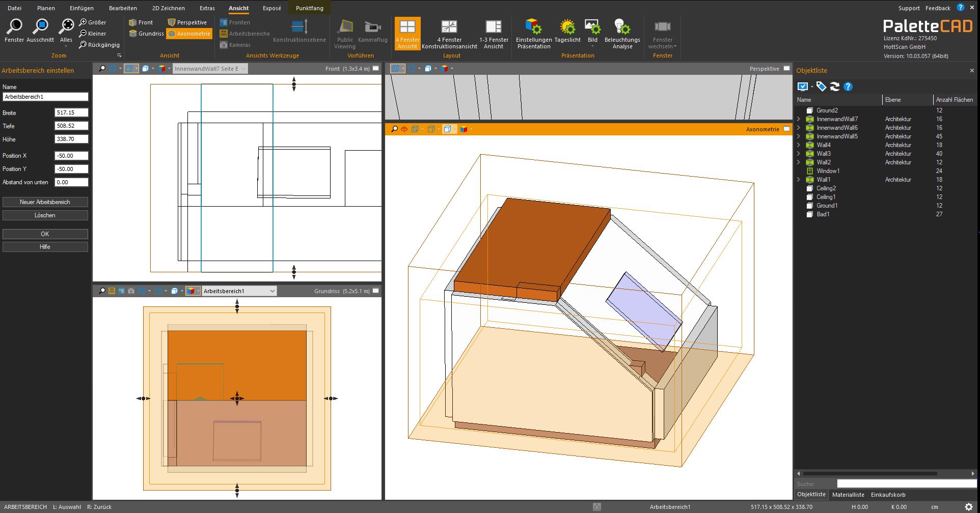
Task: Click the Breite input field
Action: [x=71, y=112]
